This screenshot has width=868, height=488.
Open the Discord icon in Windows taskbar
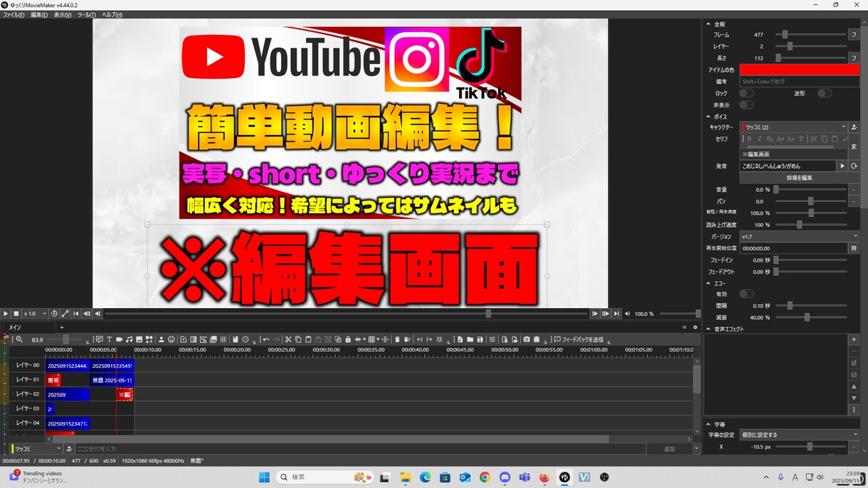coord(505,477)
